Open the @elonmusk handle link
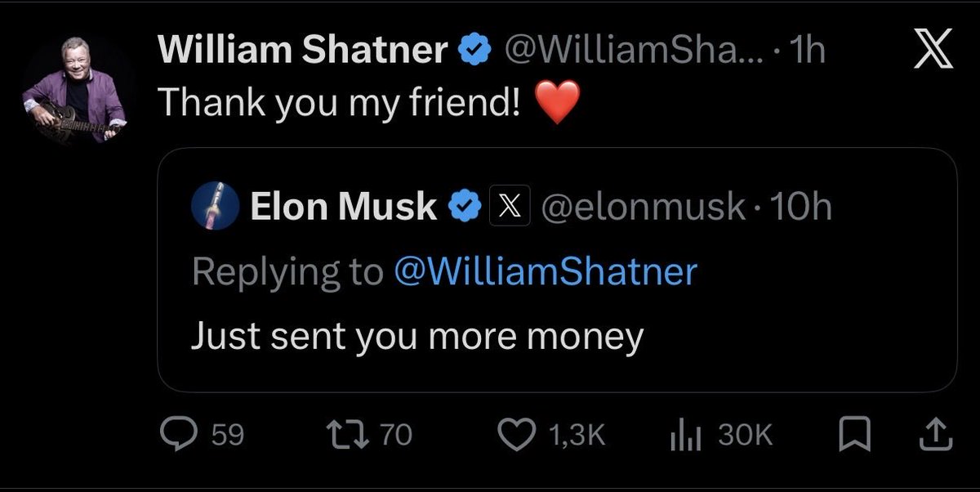The width and height of the screenshot is (980, 492). click(643, 208)
